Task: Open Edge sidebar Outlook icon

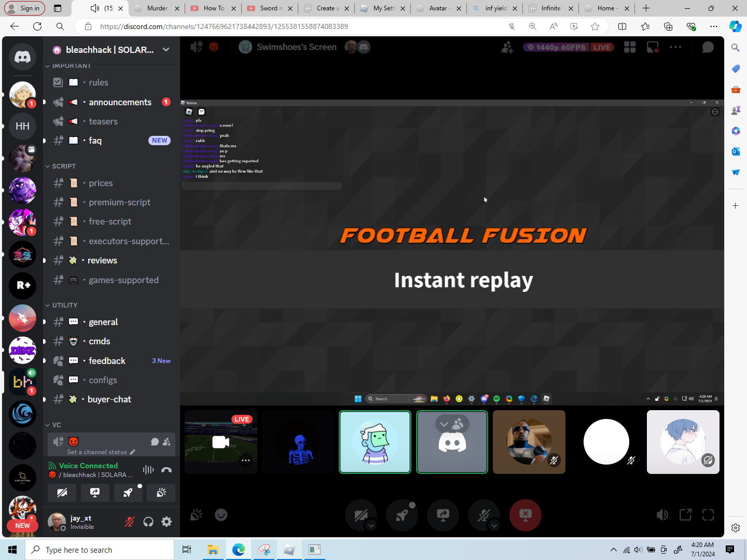Action: 736,151
